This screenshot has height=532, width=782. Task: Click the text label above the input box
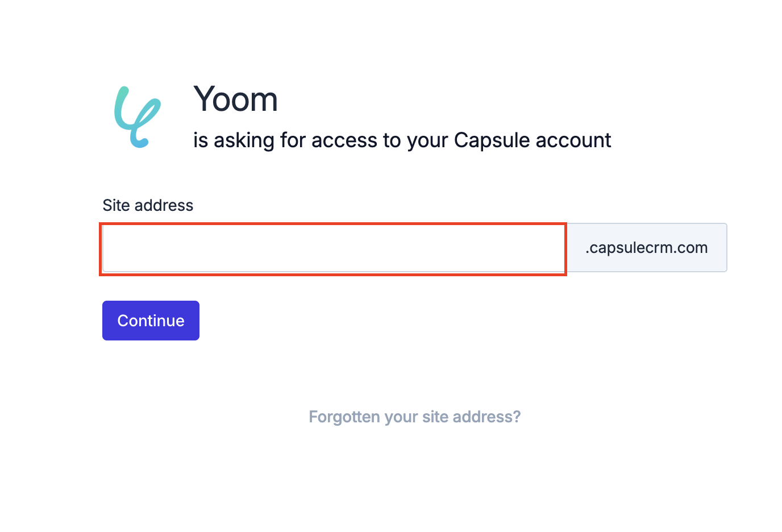(148, 205)
